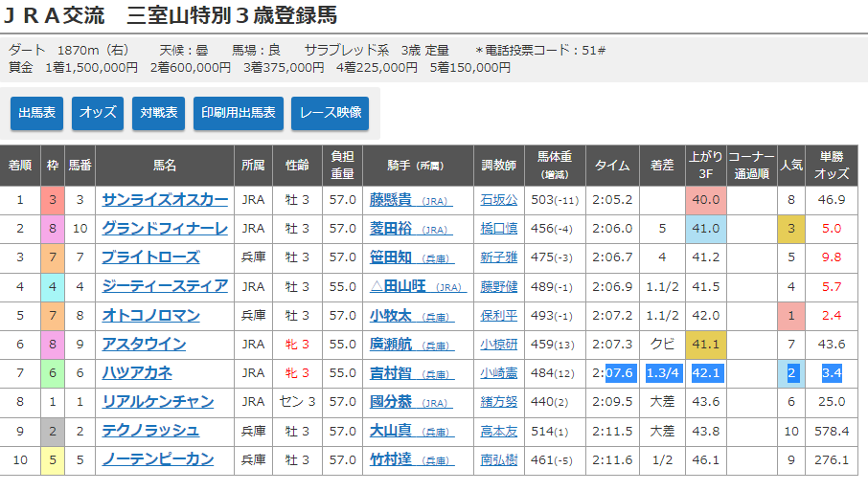Click the blue 41.0 上がり3F cell
Screen dimensions: 868x491
point(705,229)
